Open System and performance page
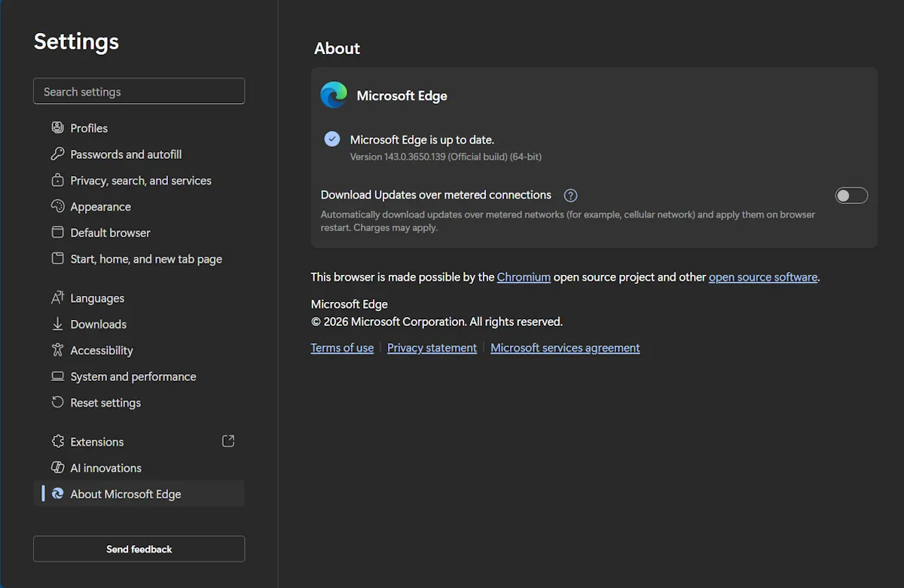This screenshot has width=904, height=588. pos(139,376)
